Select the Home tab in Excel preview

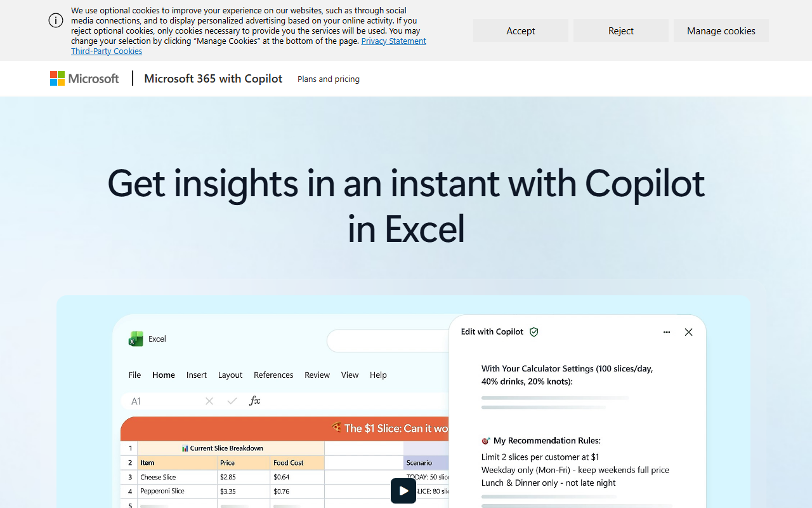pos(164,375)
